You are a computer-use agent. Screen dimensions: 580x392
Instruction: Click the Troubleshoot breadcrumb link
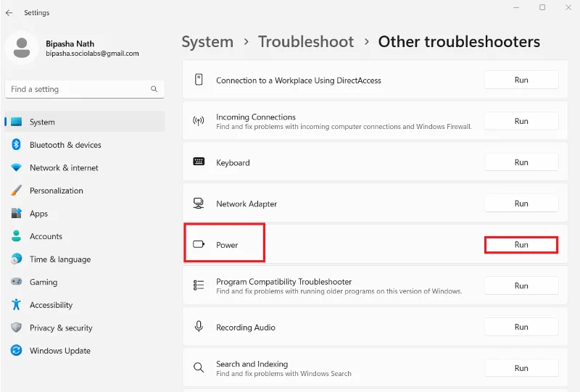[x=306, y=42]
